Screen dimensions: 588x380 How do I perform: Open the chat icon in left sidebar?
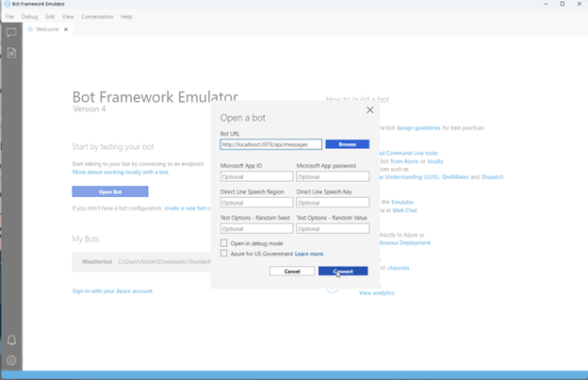[11, 33]
